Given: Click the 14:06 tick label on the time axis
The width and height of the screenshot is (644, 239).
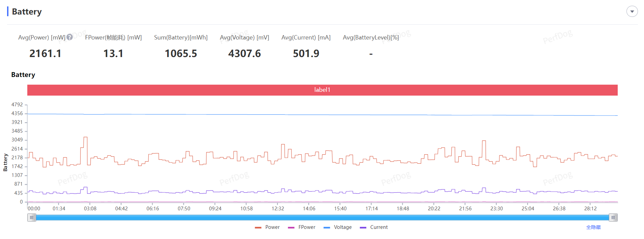Looking at the screenshot, I should [x=309, y=209].
